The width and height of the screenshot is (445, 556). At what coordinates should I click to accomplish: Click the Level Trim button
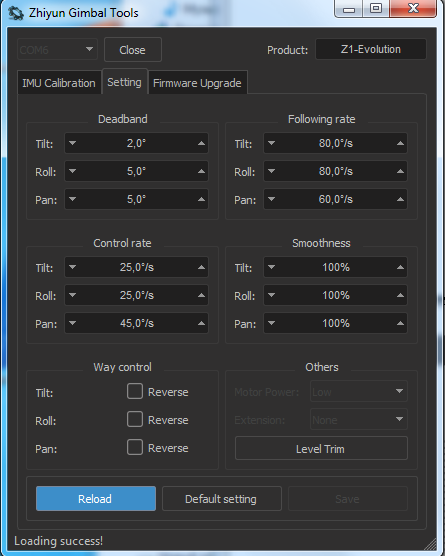tap(321, 449)
